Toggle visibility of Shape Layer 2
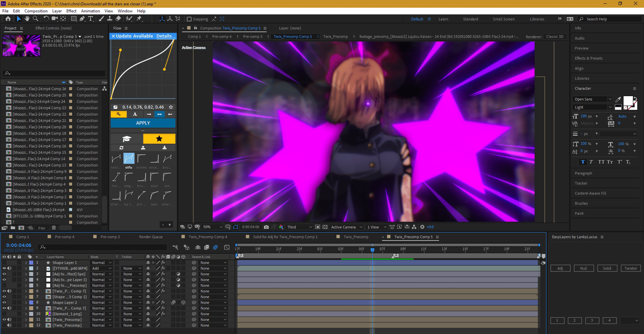 [4, 303]
